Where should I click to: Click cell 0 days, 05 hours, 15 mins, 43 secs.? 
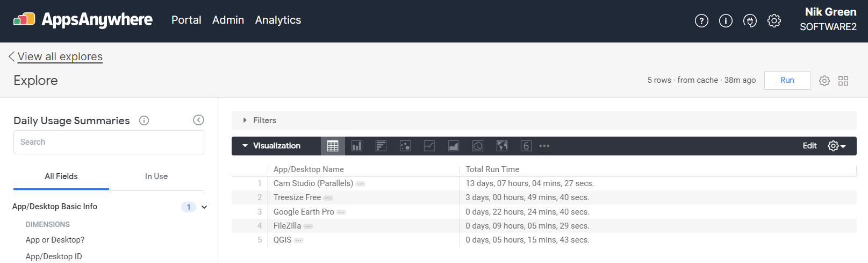[x=527, y=240]
